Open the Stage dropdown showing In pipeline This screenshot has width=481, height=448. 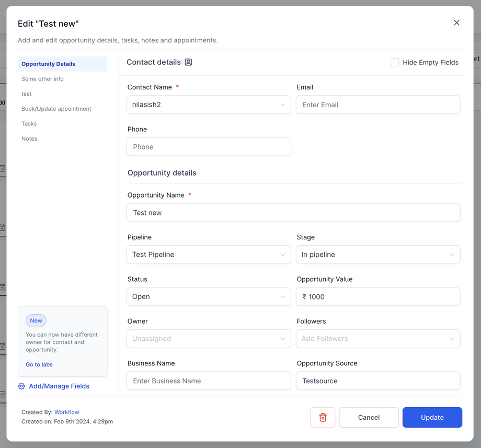(377, 255)
